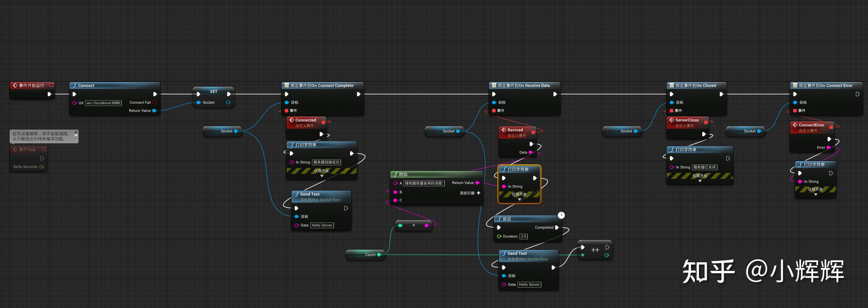Screen dimensions: 868x308
Task: Select 绑定事件到On Connect Complete node header
Action: tap(323, 85)
